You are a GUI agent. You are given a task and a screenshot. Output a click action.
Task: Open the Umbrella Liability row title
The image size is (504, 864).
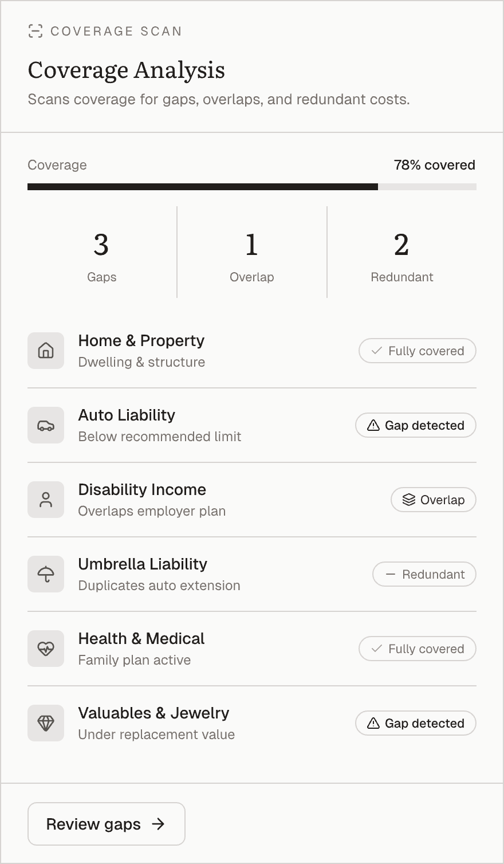pyautogui.click(x=143, y=564)
